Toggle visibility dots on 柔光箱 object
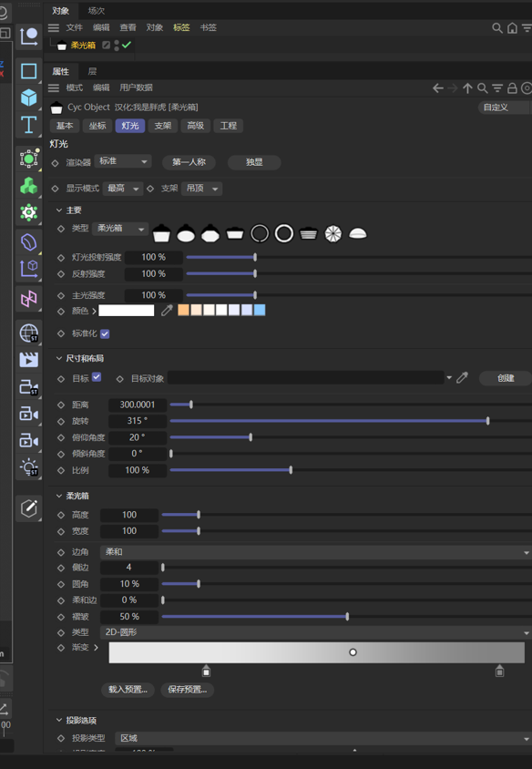532x769 pixels. click(117, 46)
